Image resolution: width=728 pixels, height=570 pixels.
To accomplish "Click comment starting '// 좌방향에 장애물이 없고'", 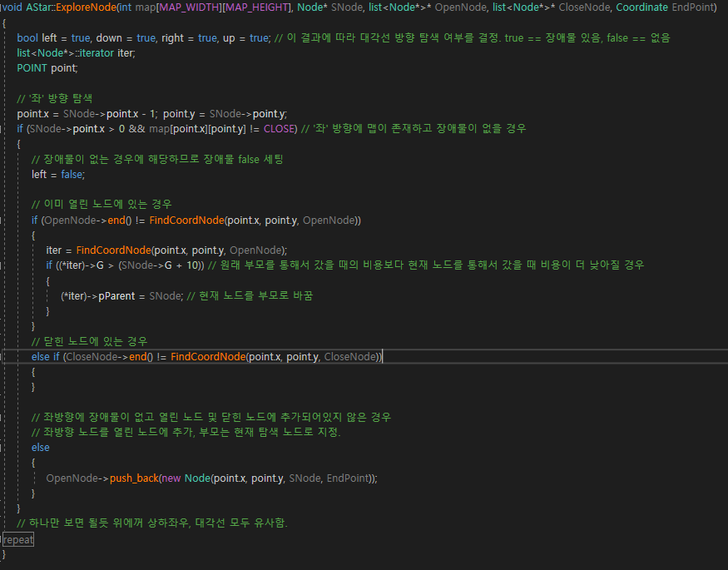I will (211, 417).
